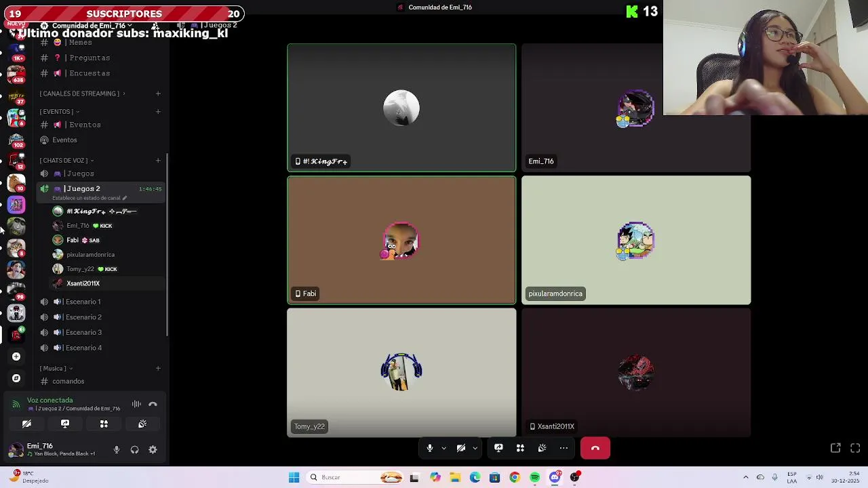Open the soundboard in the bottom call bar

pyautogui.click(x=542, y=448)
